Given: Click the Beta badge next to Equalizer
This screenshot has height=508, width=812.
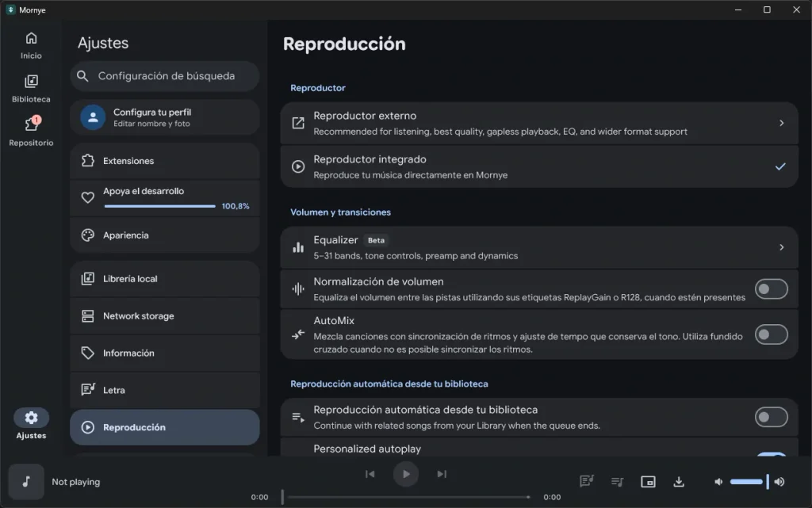Looking at the screenshot, I should click(x=376, y=240).
